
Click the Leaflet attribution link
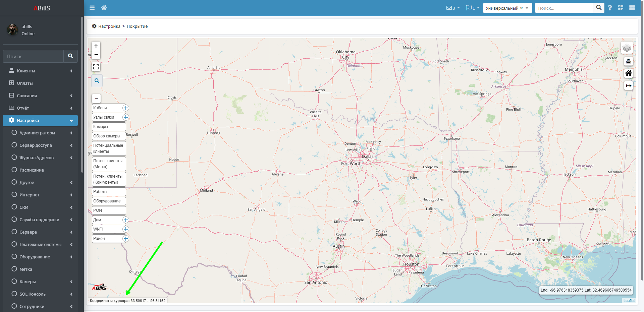[629, 301]
